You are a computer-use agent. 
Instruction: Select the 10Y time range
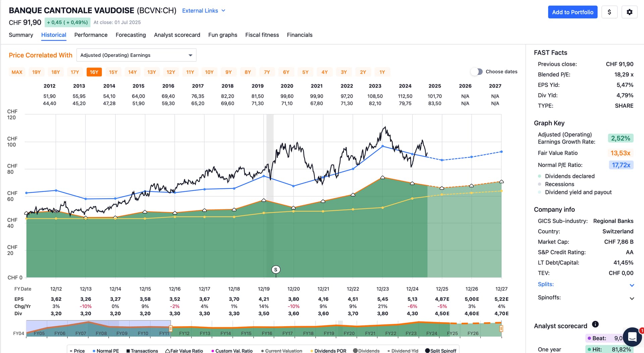(x=209, y=72)
